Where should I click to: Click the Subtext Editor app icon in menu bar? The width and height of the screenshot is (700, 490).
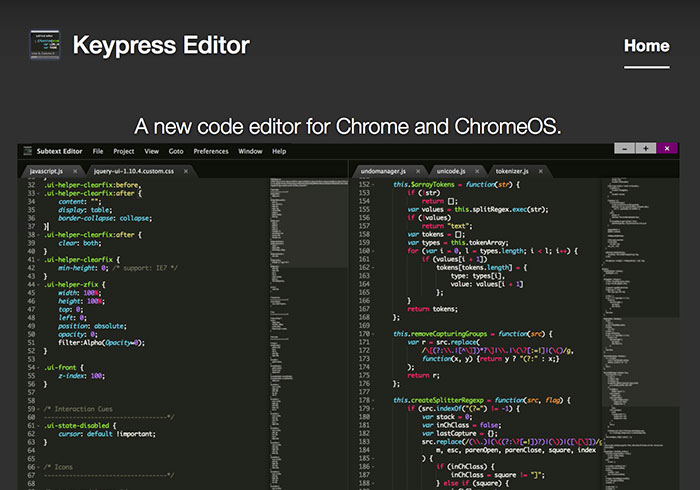coord(28,151)
